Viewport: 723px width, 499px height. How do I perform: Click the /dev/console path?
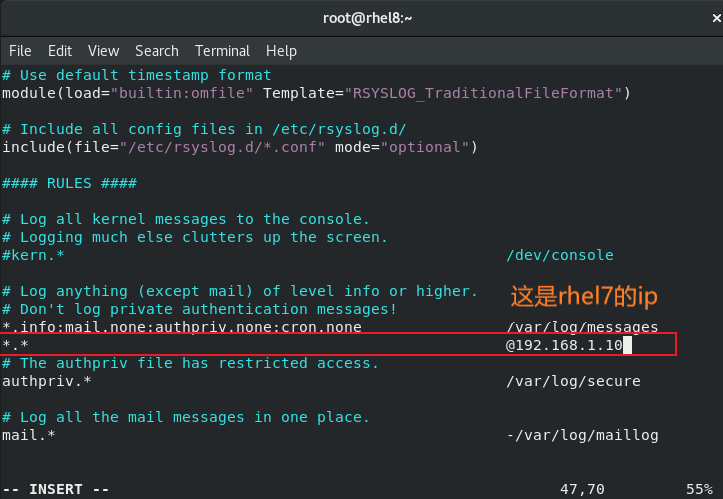[x=560, y=255]
